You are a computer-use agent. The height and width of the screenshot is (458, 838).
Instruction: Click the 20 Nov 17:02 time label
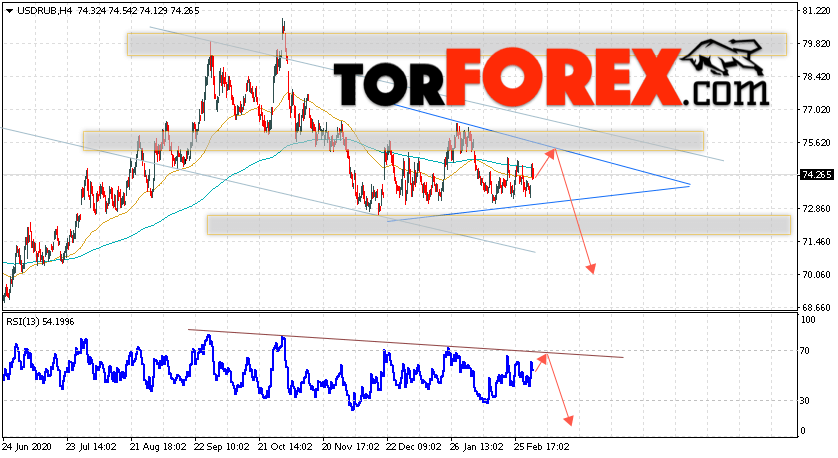[349, 446]
